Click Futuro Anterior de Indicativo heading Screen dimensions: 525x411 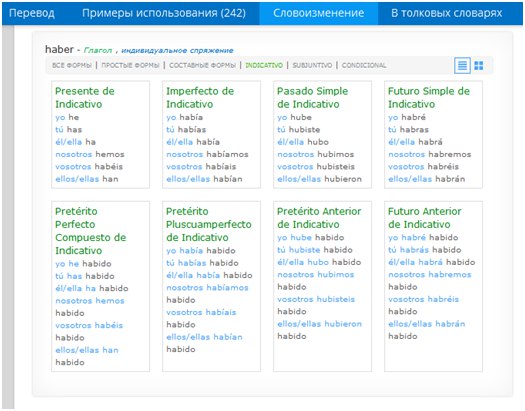click(425, 218)
